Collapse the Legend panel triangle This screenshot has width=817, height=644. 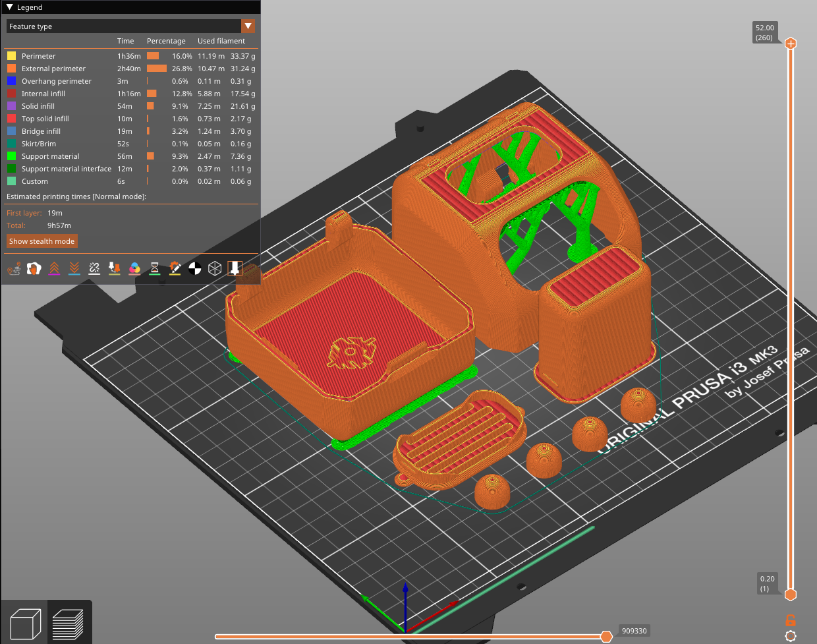9,7
